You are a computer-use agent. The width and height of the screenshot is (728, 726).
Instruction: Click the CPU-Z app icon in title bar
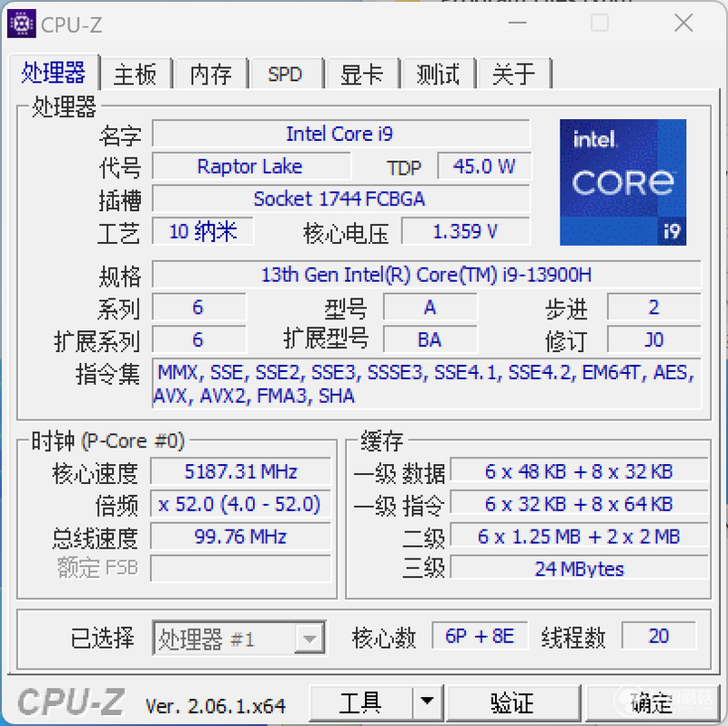click(x=21, y=24)
